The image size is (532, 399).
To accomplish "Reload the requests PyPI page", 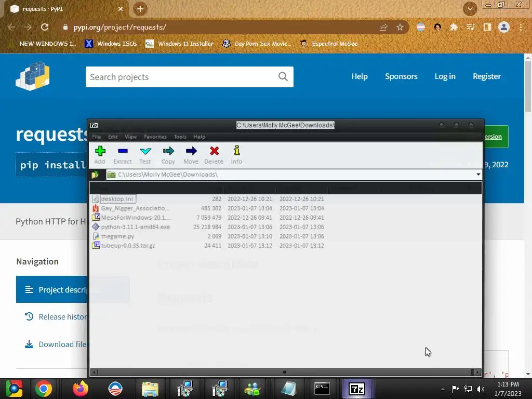I will [45, 27].
